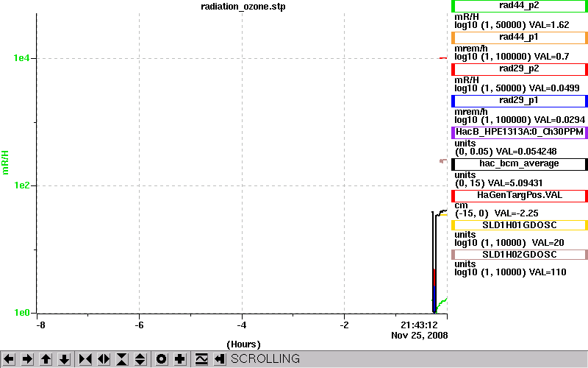
Task: Click the return-to-scrolling arrow icon
Action: click(x=220, y=359)
